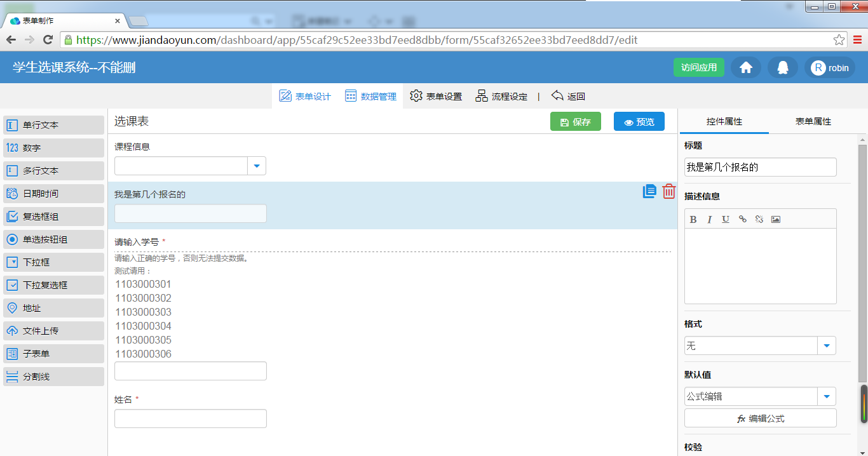
Task: Add a 下拉框 dropdown widget
Action: coord(53,262)
